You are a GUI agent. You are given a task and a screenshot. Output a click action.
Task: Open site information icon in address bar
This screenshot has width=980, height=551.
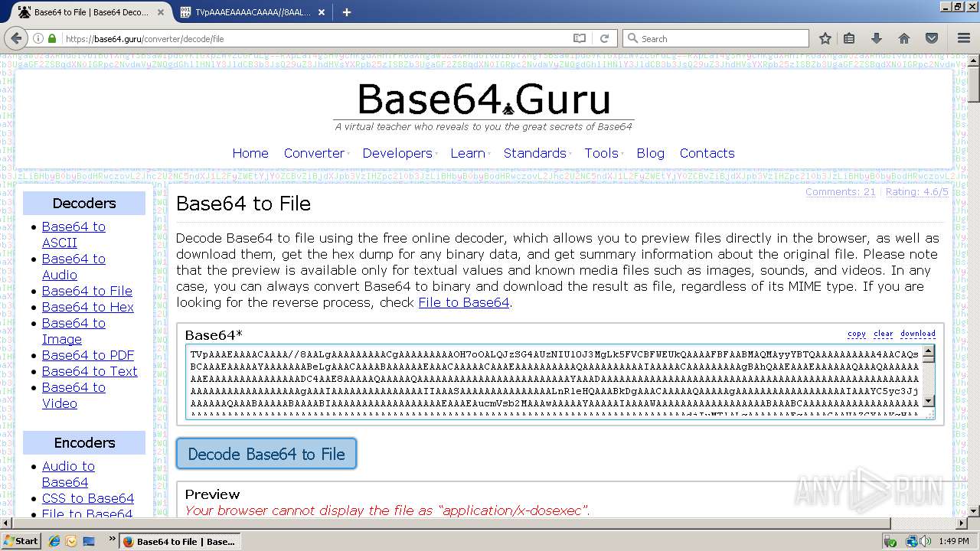pos(38,38)
